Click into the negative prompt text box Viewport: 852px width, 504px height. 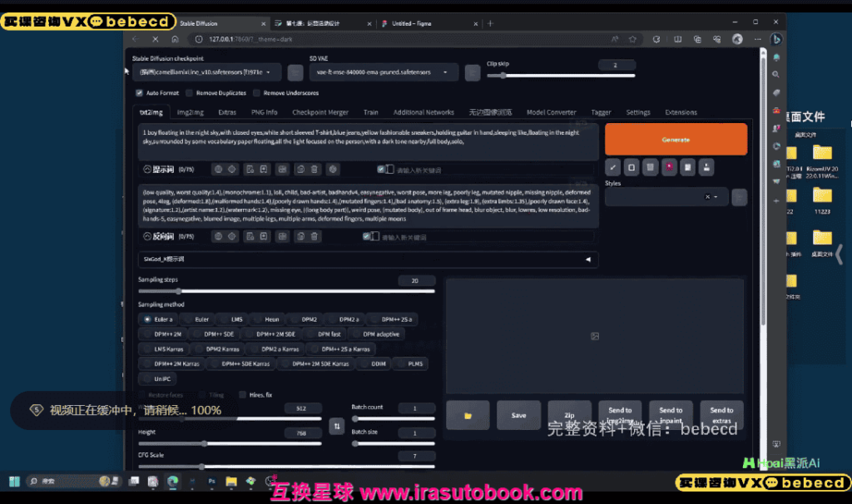(369, 205)
